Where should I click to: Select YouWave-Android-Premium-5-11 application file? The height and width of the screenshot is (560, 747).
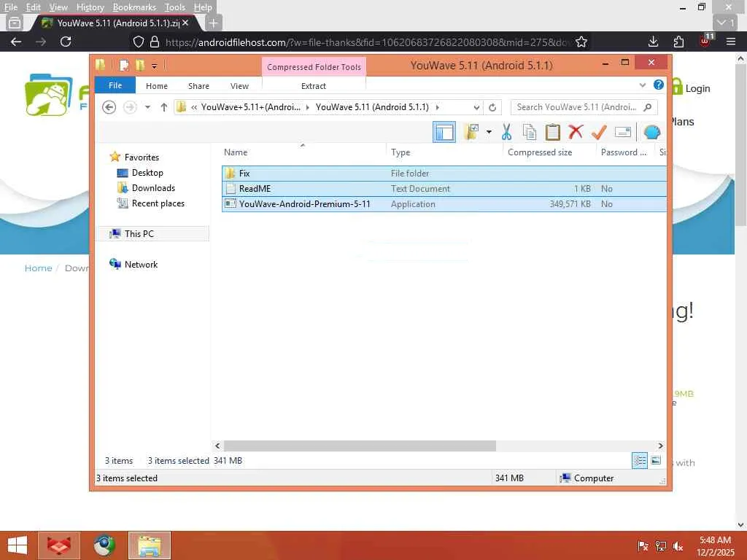coord(444,204)
